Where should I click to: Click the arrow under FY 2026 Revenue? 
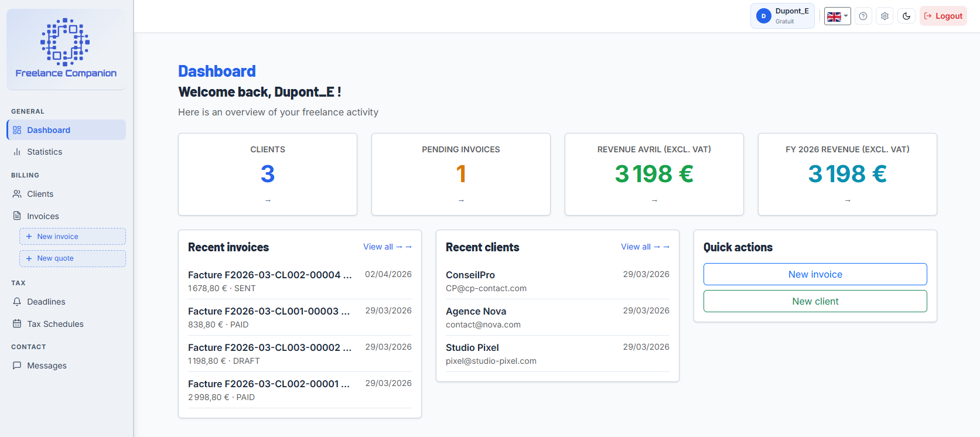[x=848, y=200]
